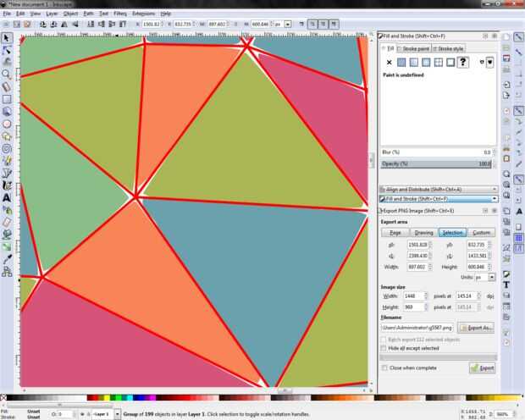525x420 pixels.
Task: Choose Flat color paint in Fill tab
Action: pyautogui.click(x=401, y=63)
